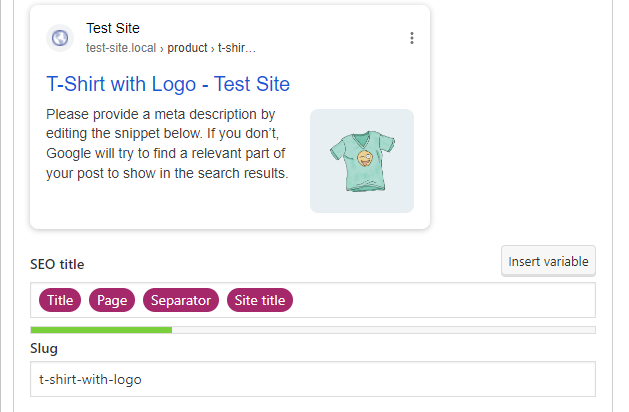Click the Slug input field
The height and width of the screenshot is (412, 629).
click(313, 379)
